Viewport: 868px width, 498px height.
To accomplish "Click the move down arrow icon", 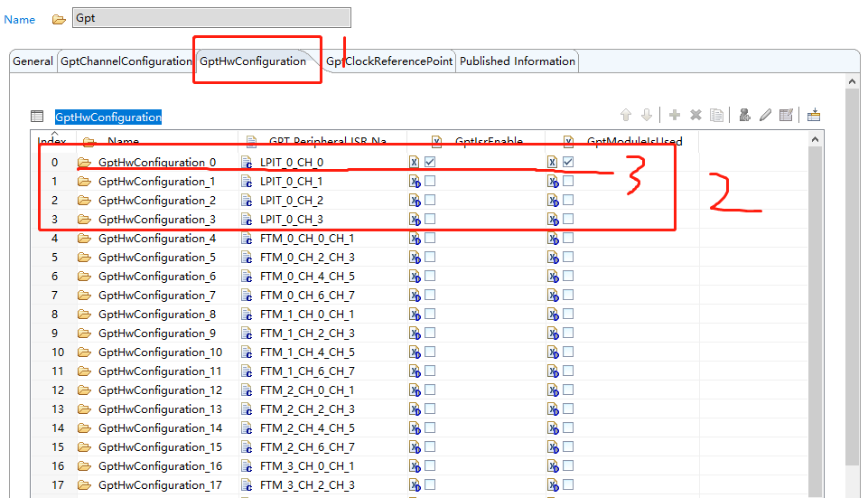I will (647, 115).
